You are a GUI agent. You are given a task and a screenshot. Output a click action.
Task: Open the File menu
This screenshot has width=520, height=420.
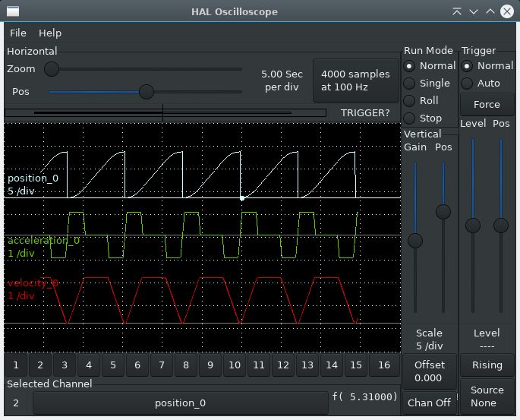(x=18, y=33)
